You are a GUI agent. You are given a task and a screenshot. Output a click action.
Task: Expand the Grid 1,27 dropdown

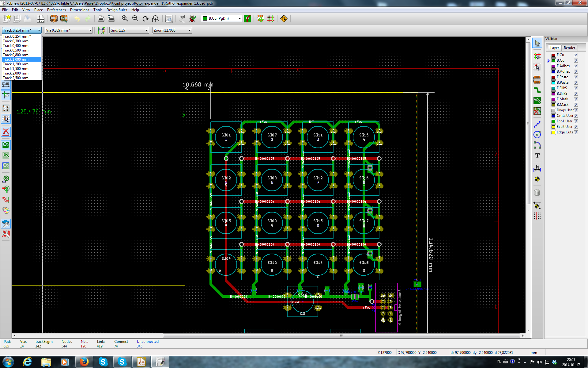pyautogui.click(x=146, y=30)
